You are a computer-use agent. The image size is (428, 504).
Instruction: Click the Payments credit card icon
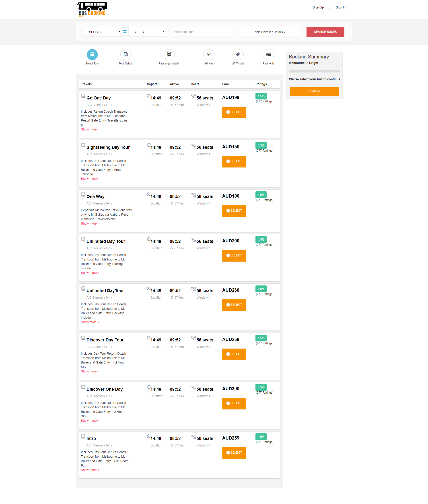click(268, 55)
